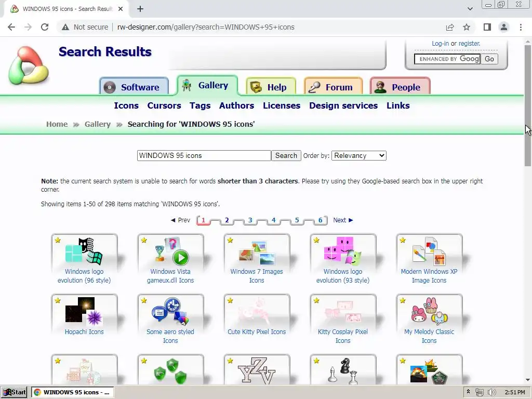532x399 pixels.
Task: Go to the Gallery breadcrumb
Action: pyautogui.click(x=98, y=124)
